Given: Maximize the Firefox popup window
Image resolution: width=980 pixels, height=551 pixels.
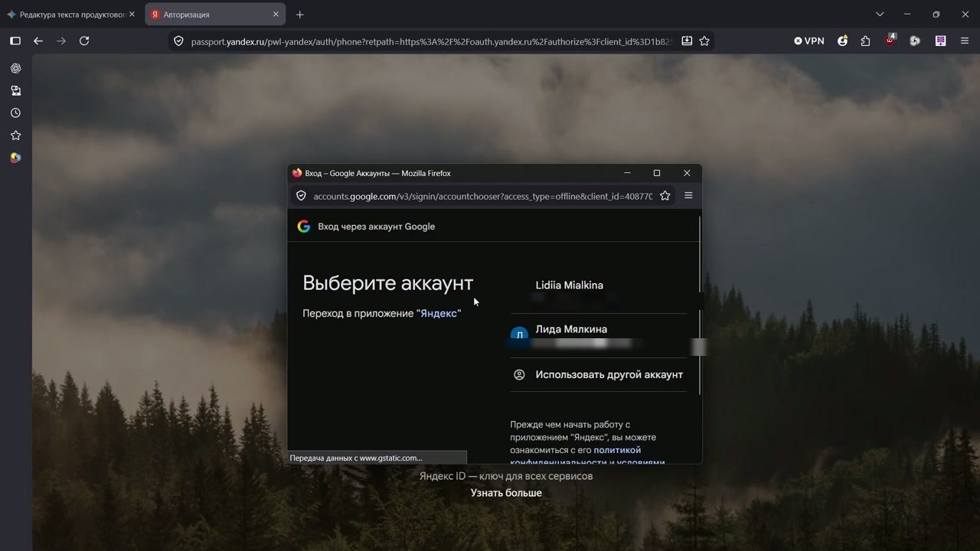Looking at the screenshot, I should point(657,173).
